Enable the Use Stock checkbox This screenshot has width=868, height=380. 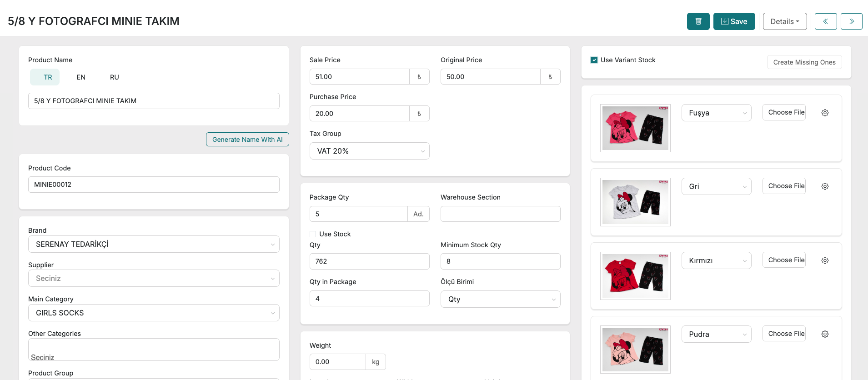(x=313, y=234)
